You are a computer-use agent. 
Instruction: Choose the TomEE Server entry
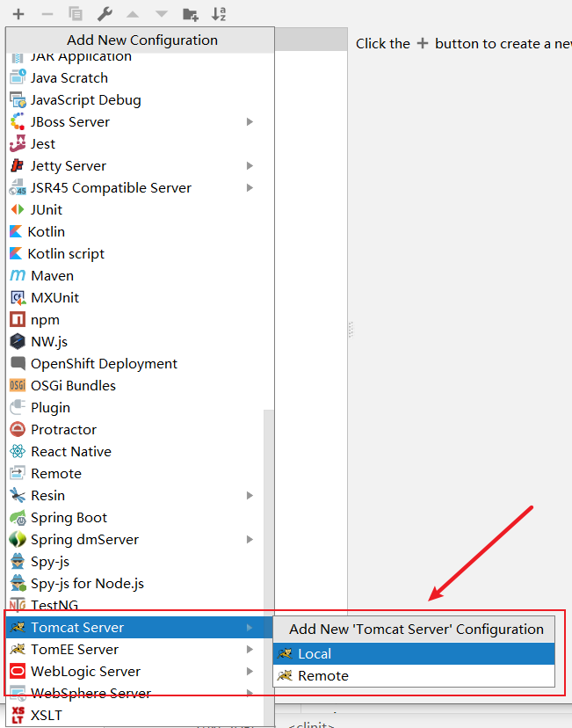(134, 649)
